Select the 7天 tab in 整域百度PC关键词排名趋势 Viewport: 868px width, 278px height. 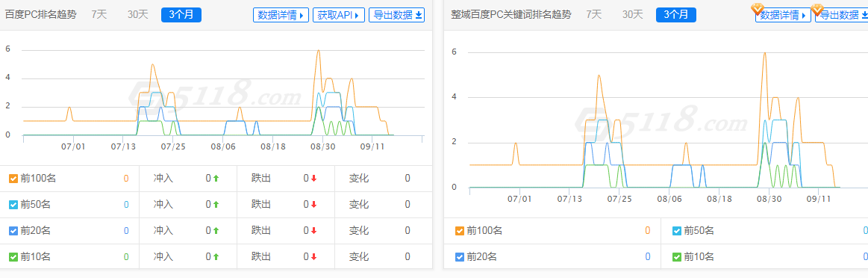[594, 15]
